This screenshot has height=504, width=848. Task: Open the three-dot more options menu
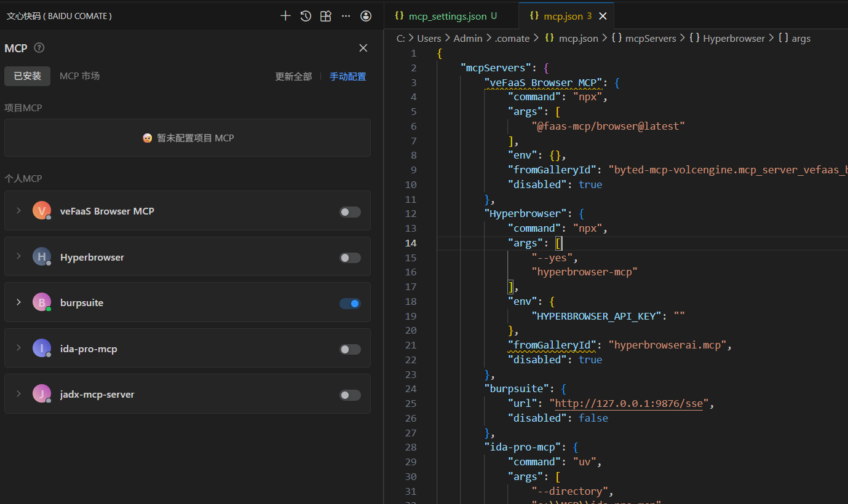[346, 16]
